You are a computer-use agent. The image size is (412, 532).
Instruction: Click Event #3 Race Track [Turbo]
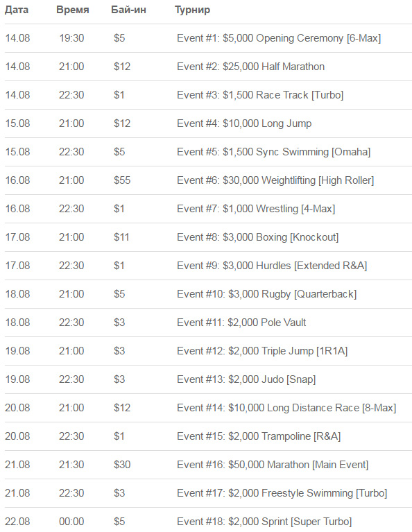[260, 95]
